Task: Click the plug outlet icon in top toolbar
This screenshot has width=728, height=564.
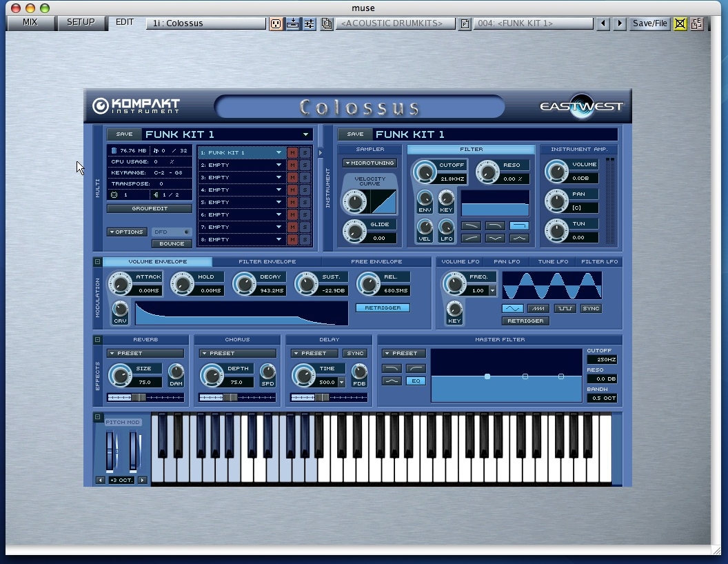Action: pos(275,23)
